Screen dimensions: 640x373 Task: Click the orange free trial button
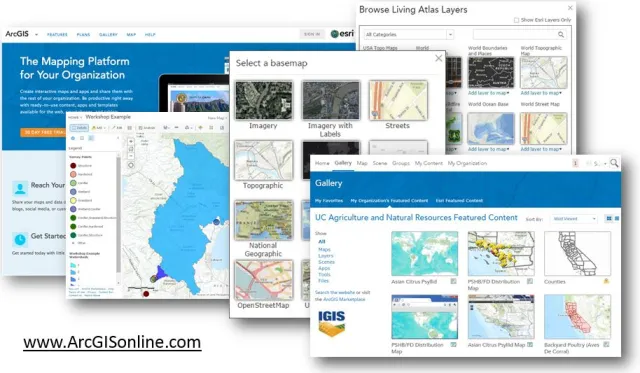click(43, 132)
